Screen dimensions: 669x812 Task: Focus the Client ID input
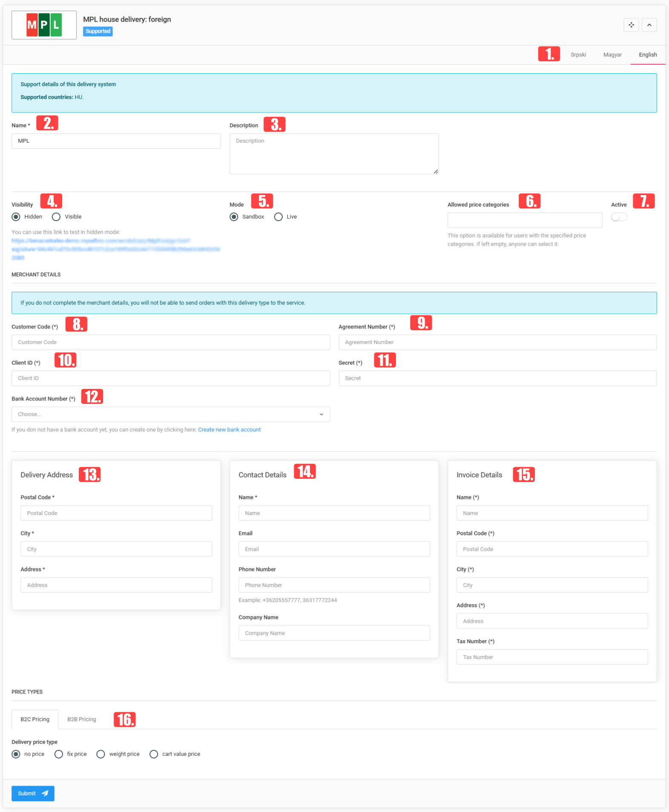coord(171,378)
